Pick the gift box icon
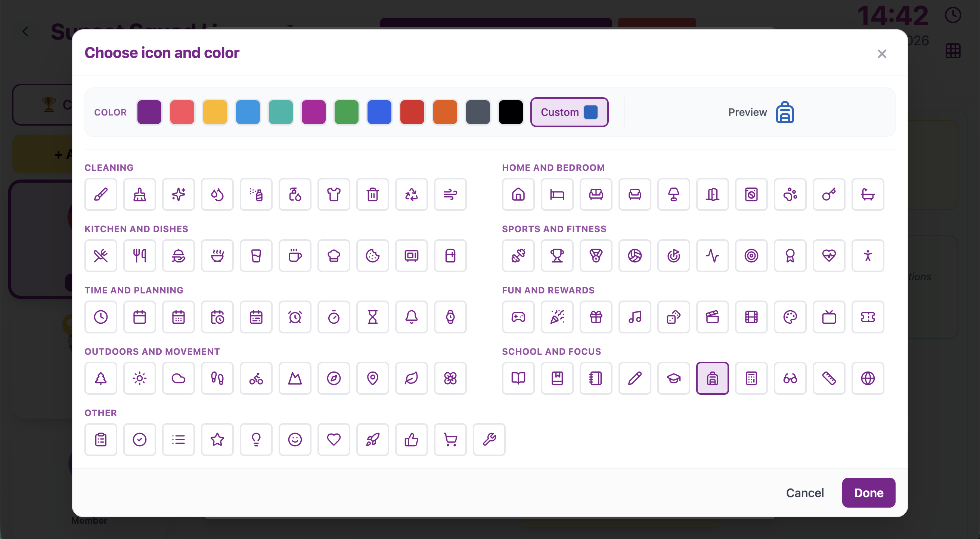 (595, 317)
